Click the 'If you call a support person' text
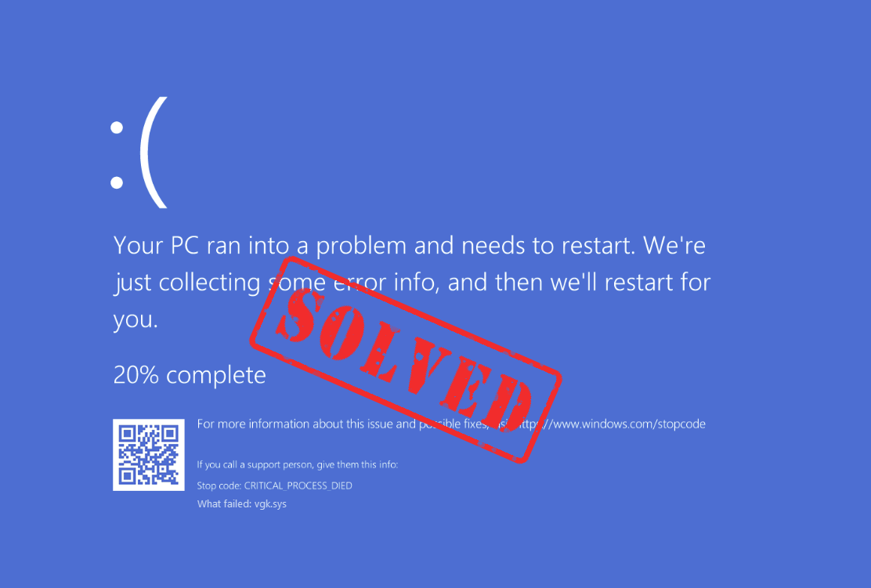Screen dimensions: 871x588 point(297,465)
